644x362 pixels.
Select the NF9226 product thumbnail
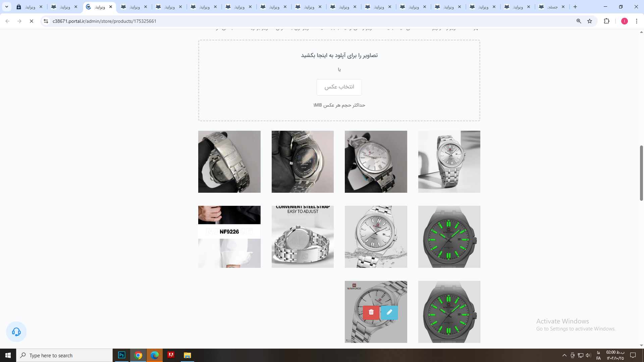pyautogui.click(x=229, y=237)
